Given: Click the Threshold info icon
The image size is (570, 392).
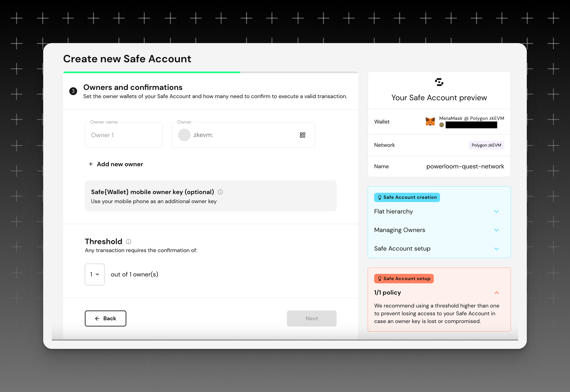Looking at the screenshot, I should click(129, 242).
